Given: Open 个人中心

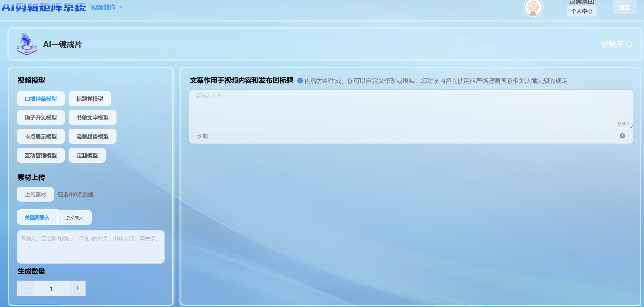Looking at the screenshot, I should [582, 11].
